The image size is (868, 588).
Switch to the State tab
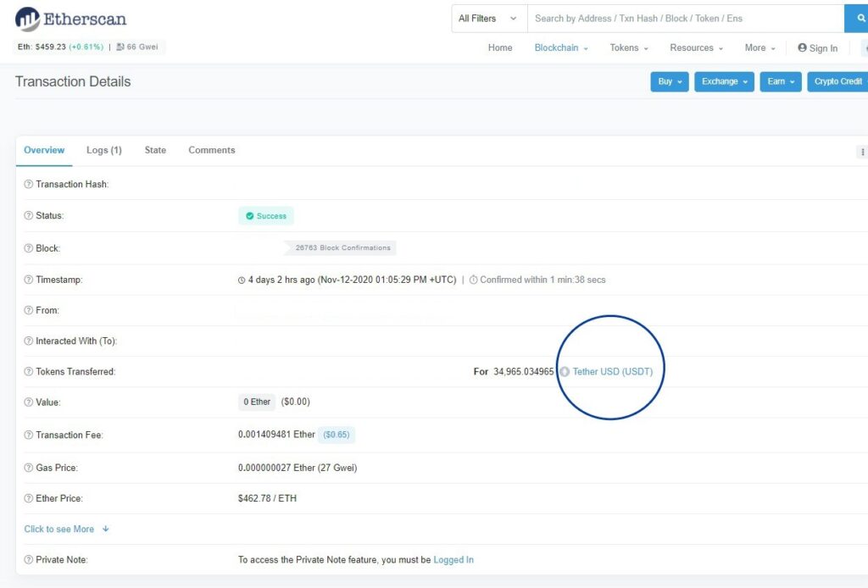pos(155,151)
